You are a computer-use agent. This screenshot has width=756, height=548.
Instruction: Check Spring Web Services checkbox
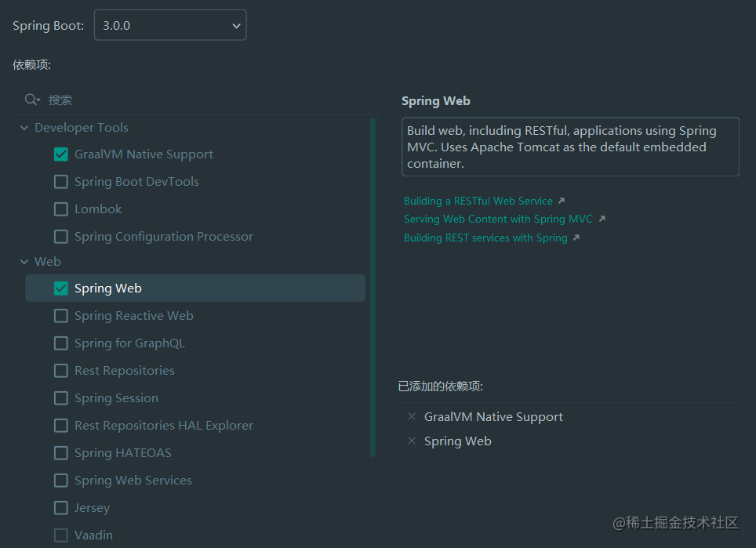(x=60, y=481)
